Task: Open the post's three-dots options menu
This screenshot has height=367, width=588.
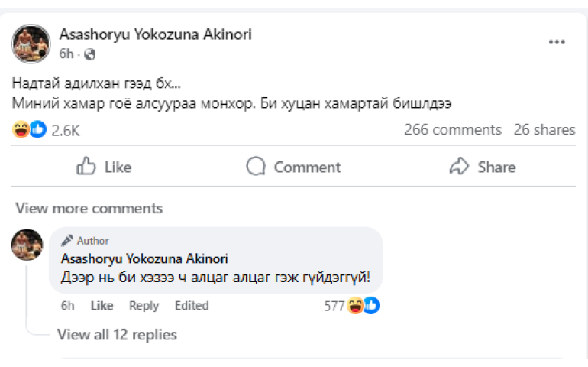Action: tap(557, 41)
